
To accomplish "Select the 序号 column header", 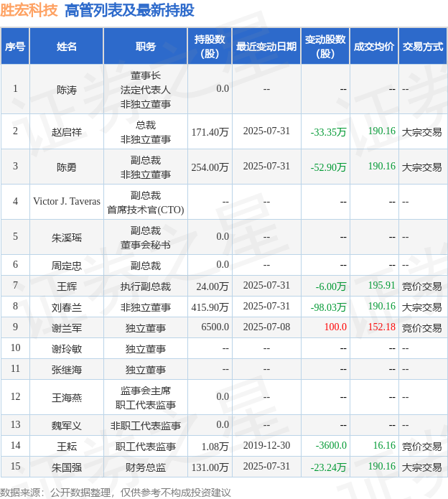I will [x=15, y=47].
